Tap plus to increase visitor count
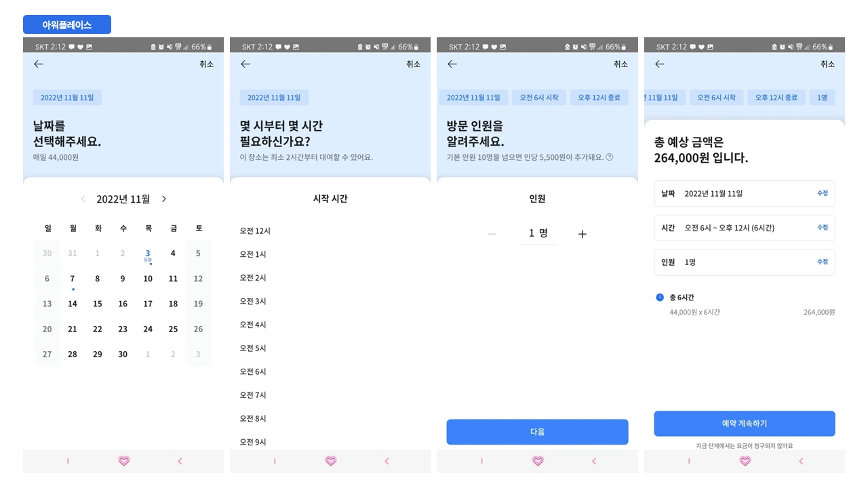868x488 pixels. click(x=582, y=233)
